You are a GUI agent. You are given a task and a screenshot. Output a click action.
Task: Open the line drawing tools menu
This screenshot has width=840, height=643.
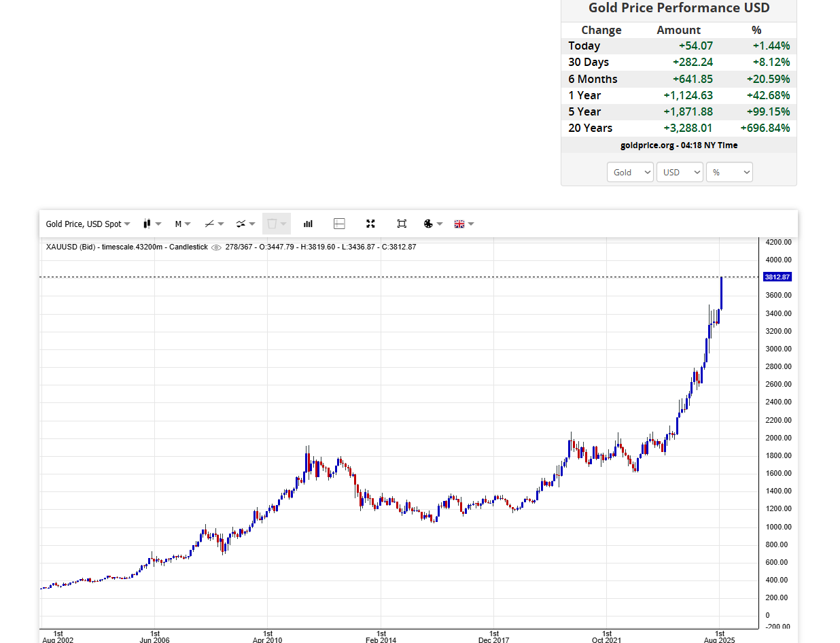[x=214, y=224]
